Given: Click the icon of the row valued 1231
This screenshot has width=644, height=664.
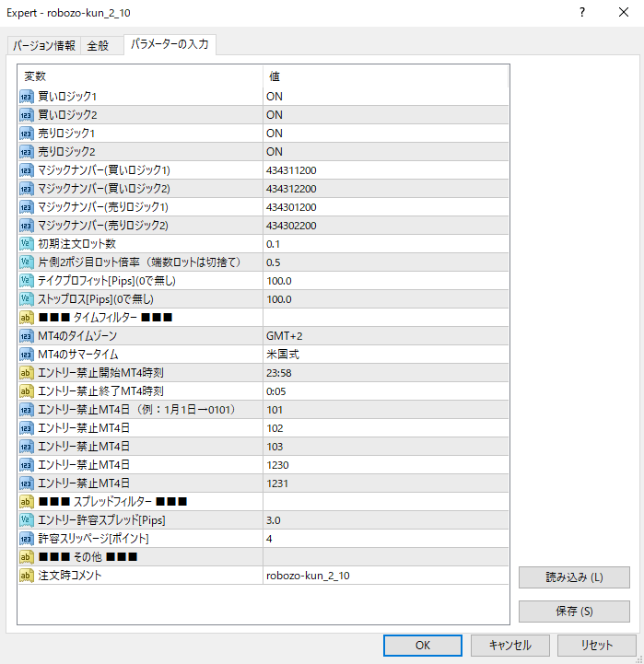Looking at the screenshot, I should [27, 483].
